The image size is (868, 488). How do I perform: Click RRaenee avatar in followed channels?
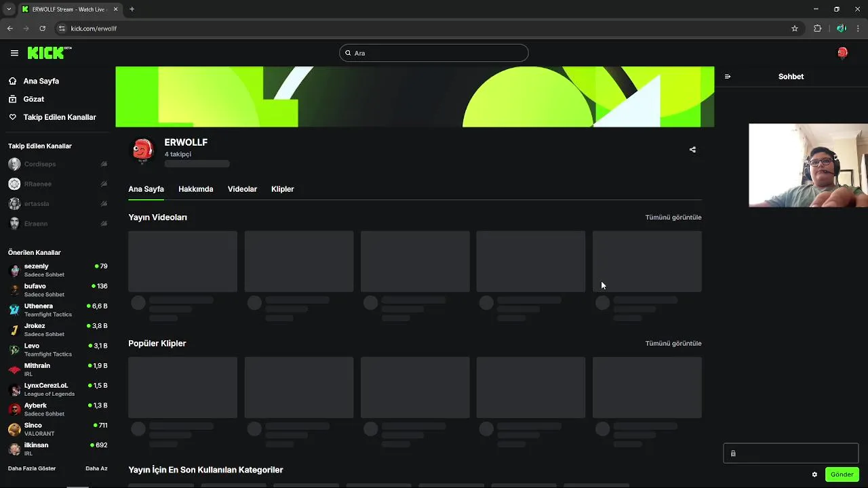pos(14,184)
